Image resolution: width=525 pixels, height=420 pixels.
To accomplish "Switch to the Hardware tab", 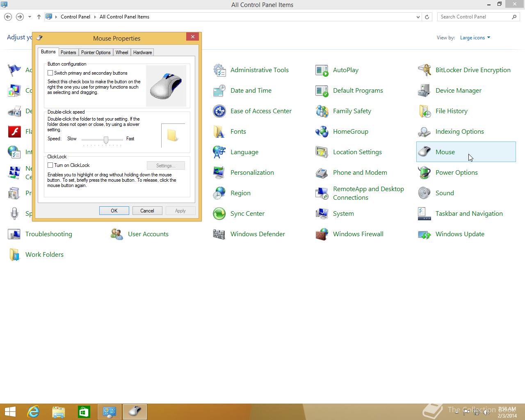I will tap(142, 52).
